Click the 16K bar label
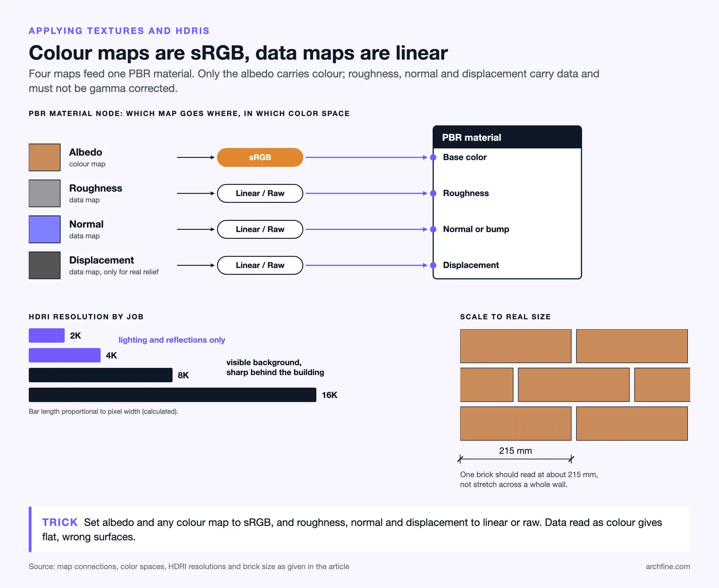The height and width of the screenshot is (588, 719). point(329,395)
